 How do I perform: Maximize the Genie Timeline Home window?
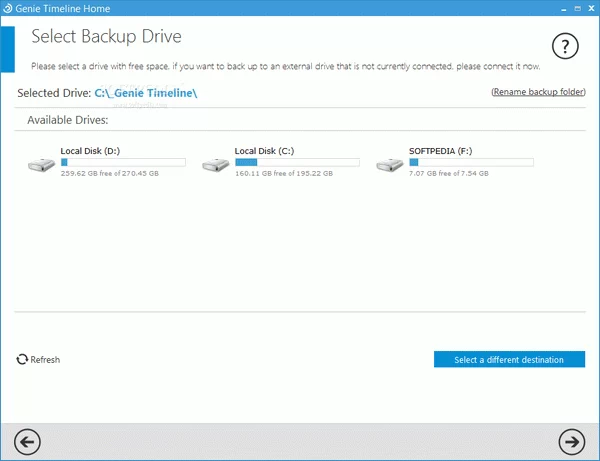tap(577, 8)
